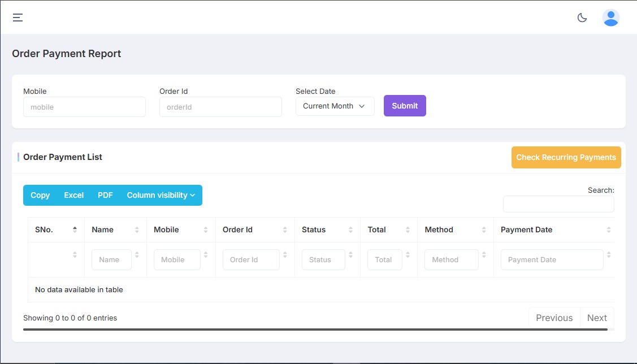
Task: Open the user profile avatar
Action: pos(610,18)
